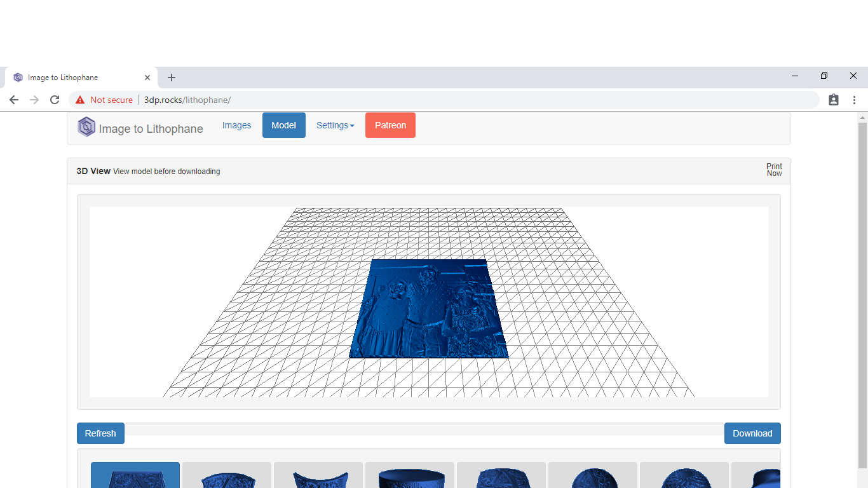Click the Not secure warning icon
This screenshot has width=868, height=488.
click(x=80, y=100)
